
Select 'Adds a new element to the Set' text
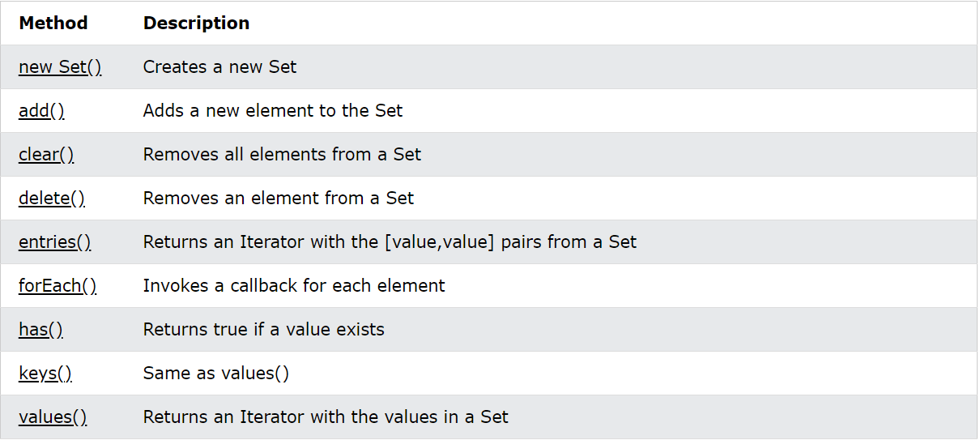273,111
